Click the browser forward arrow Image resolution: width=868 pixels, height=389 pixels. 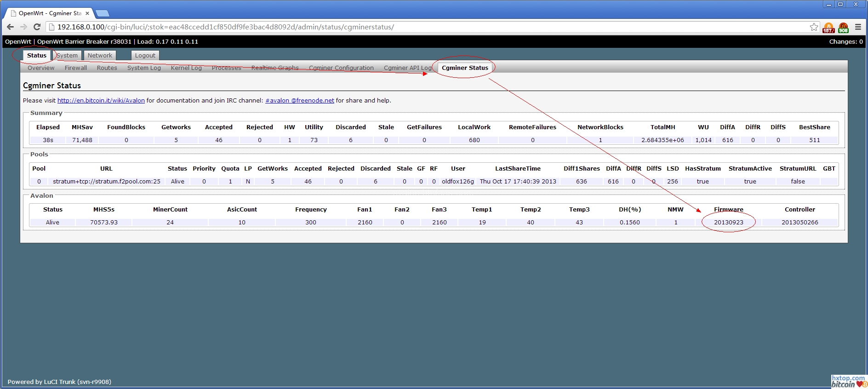(x=23, y=27)
